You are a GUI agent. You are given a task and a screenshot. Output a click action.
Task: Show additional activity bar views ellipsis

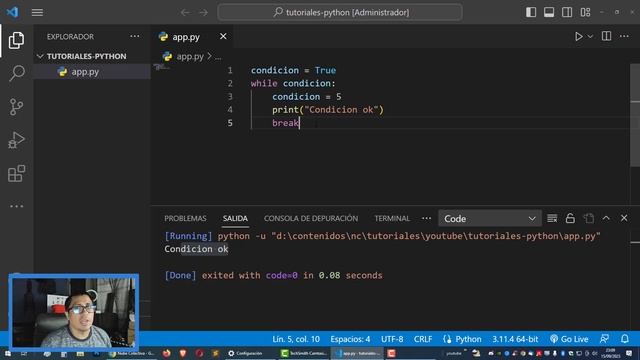coord(16,206)
